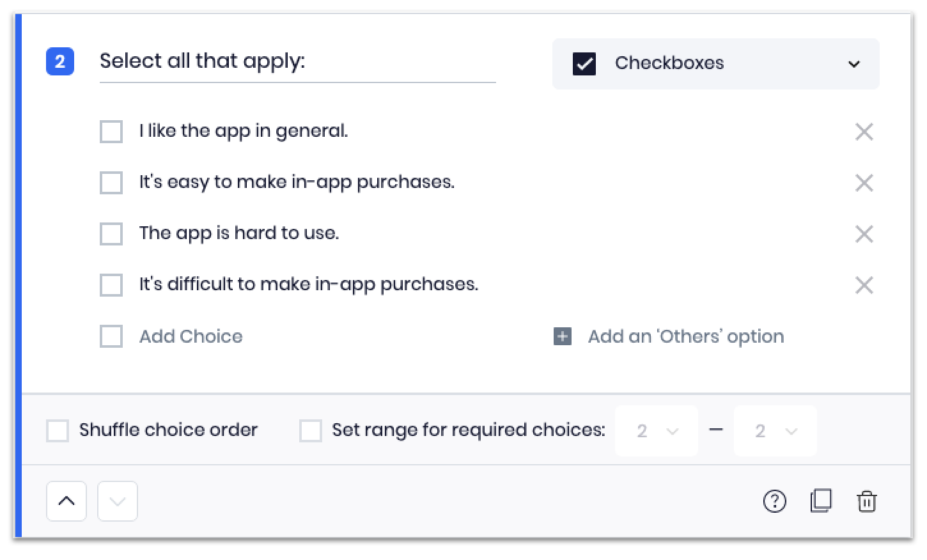Click the plus icon beside 'Others' option
This screenshot has height=560, width=927.
561,336
